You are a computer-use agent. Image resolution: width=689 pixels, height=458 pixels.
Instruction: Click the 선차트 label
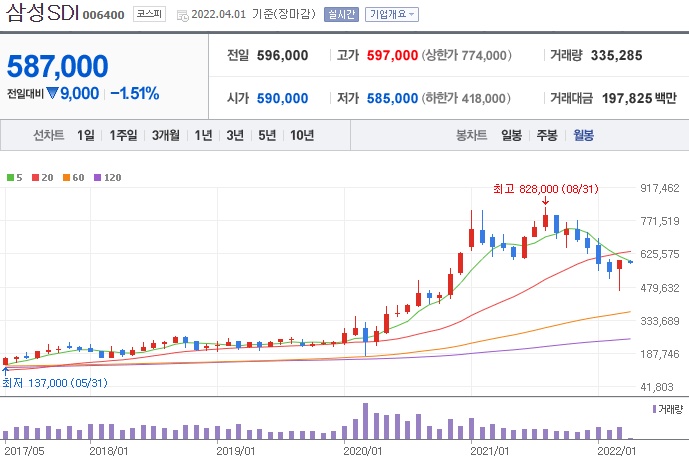(x=49, y=135)
